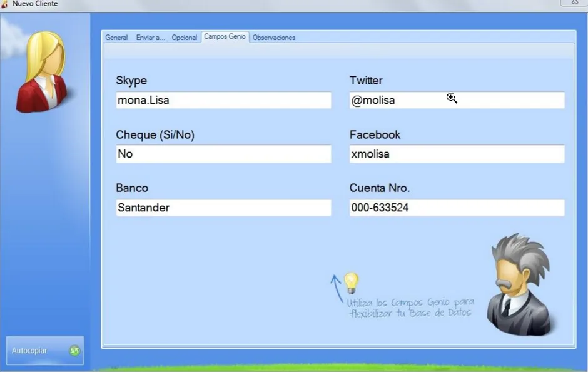The height and width of the screenshot is (372, 588).
Task: Click the Einstein genius character icon
Action: (519, 284)
